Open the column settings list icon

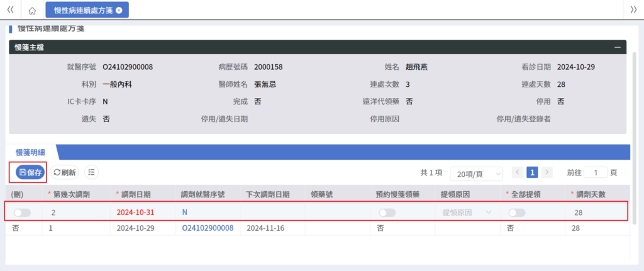tap(91, 172)
